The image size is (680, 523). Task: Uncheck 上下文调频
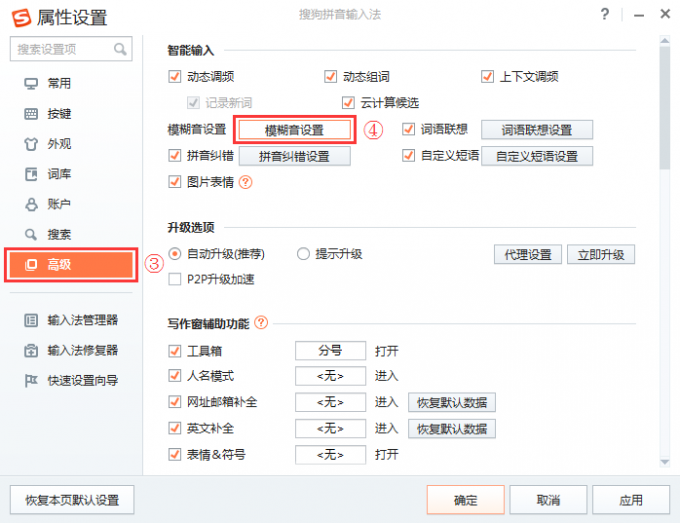tap(487, 77)
